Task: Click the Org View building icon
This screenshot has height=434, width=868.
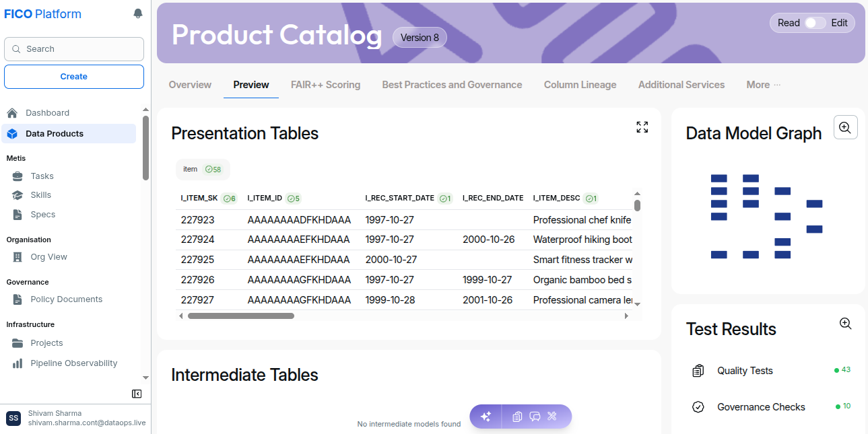Action: (x=18, y=257)
